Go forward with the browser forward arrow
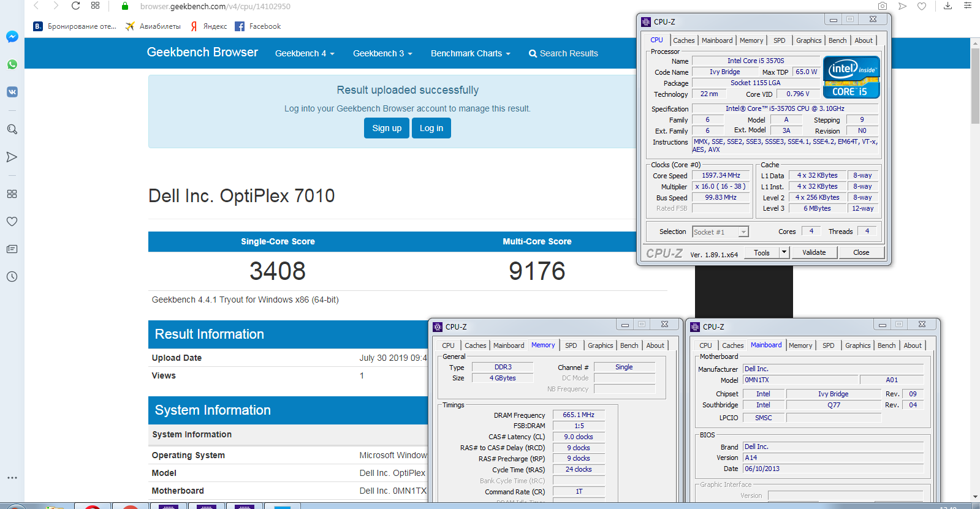This screenshot has height=509, width=980. coord(56,6)
